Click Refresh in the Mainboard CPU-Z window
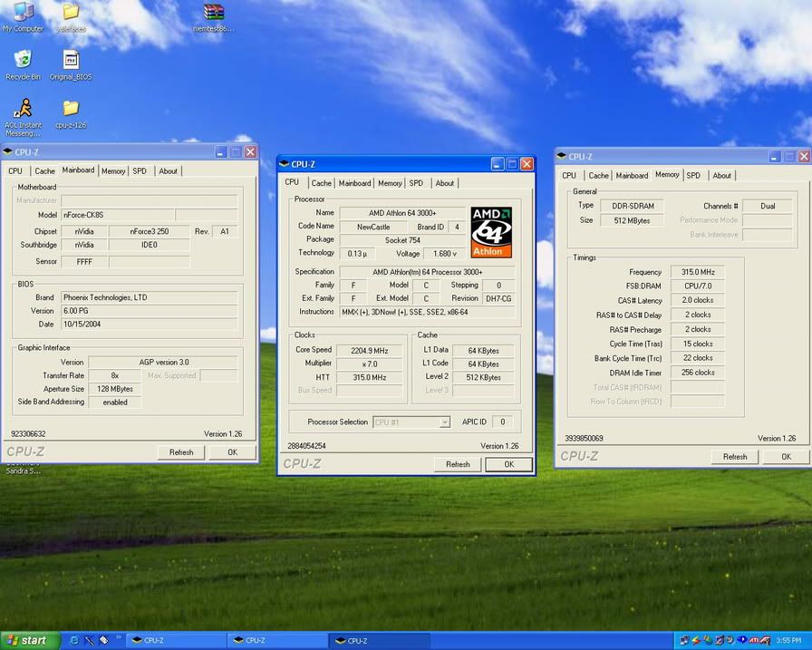Screen dimensions: 812x650 click(181, 452)
